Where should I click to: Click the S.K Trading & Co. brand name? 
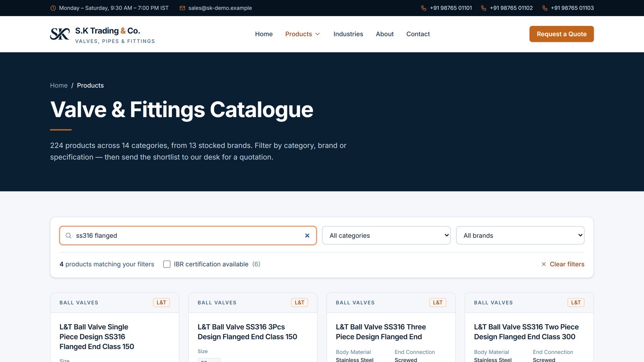pyautogui.click(x=107, y=31)
